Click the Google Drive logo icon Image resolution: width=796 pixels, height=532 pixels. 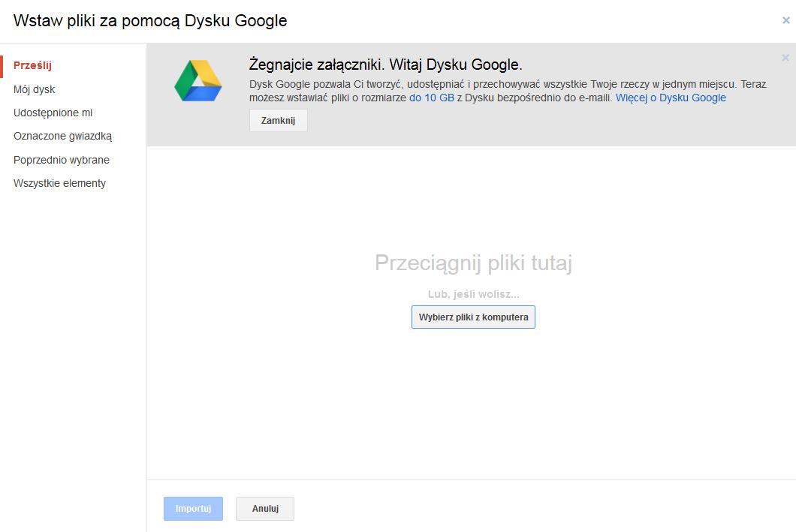[198, 80]
